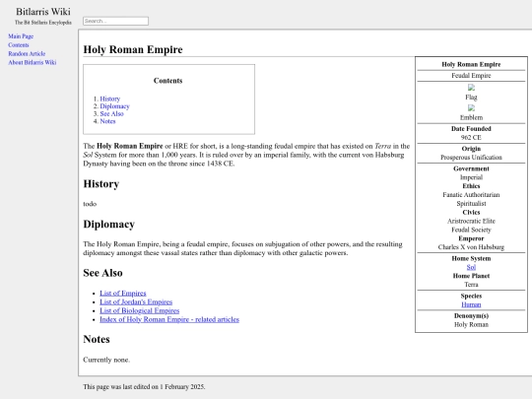Click 'Currently none.' text under Notes
The image size is (532, 399).
point(106,360)
